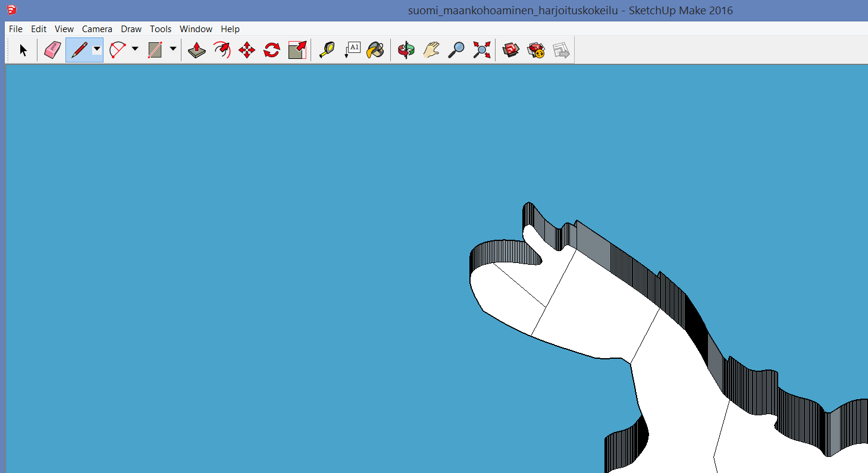Open the Arc tool dropdown arrow
868x473 pixels.
[135, 49]
